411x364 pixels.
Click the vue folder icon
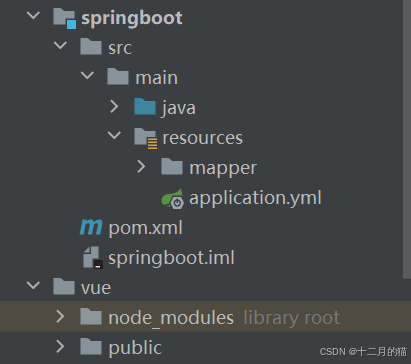click(64, 286)
